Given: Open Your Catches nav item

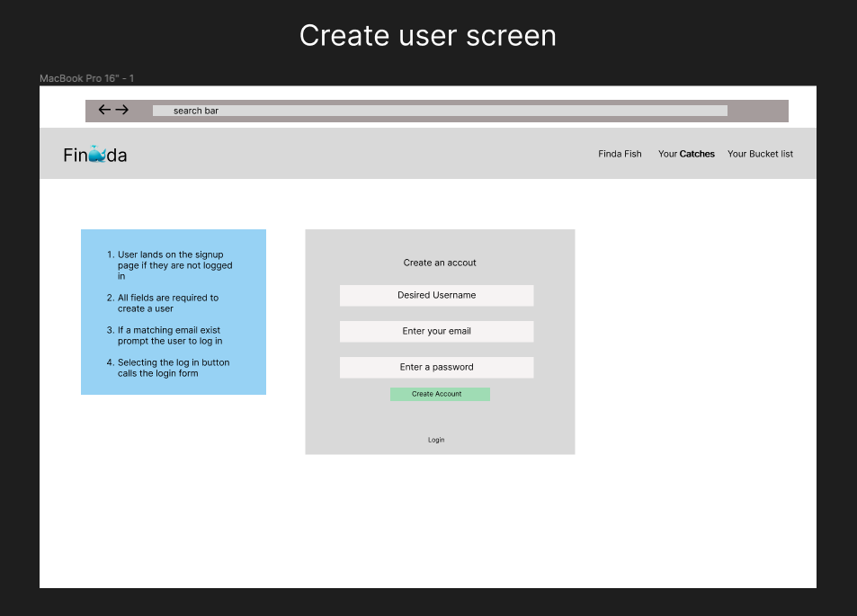Looking at the screenshot, I should (x=686, y=154).
